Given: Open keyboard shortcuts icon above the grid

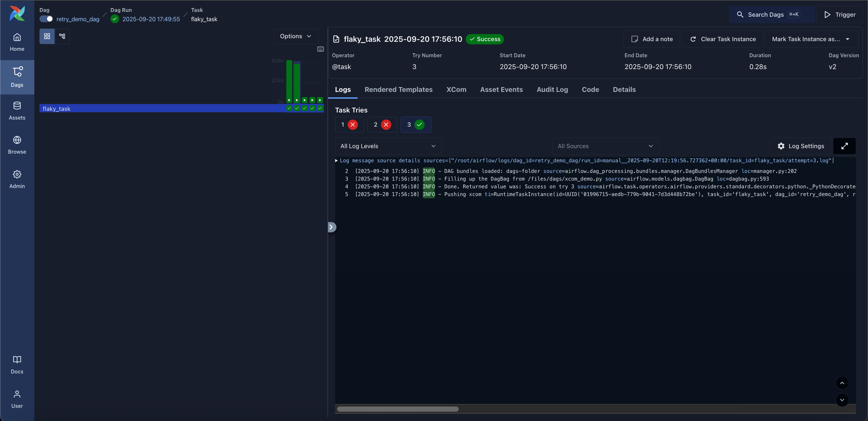Looking at the screenshot, I should [320, 49].
